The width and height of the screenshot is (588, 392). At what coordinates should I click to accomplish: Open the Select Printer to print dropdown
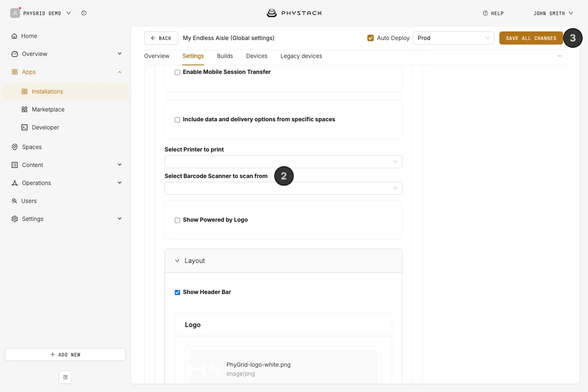click(x=283, y=162)
